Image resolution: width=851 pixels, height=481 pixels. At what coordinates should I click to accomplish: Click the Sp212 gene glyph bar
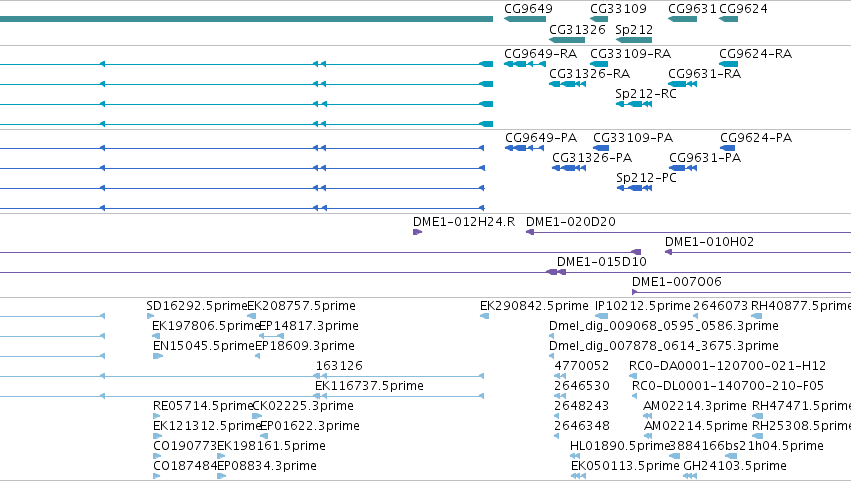coord(634,40)
